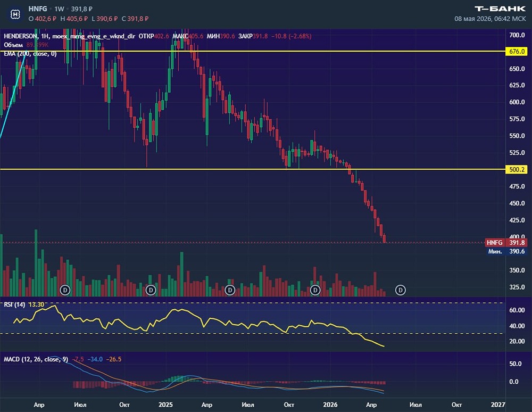Select the HNFG ticker name in header
Screen dimensions: 532x412
point(38,9)
